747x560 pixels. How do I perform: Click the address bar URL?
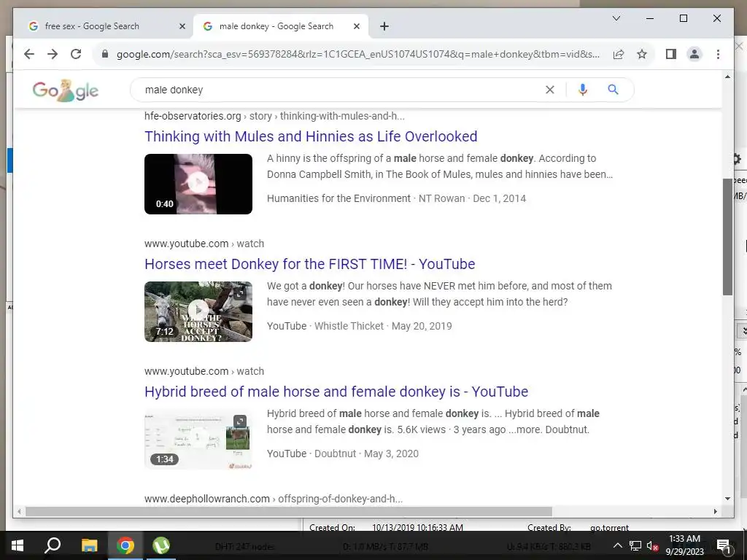[358, 54]
